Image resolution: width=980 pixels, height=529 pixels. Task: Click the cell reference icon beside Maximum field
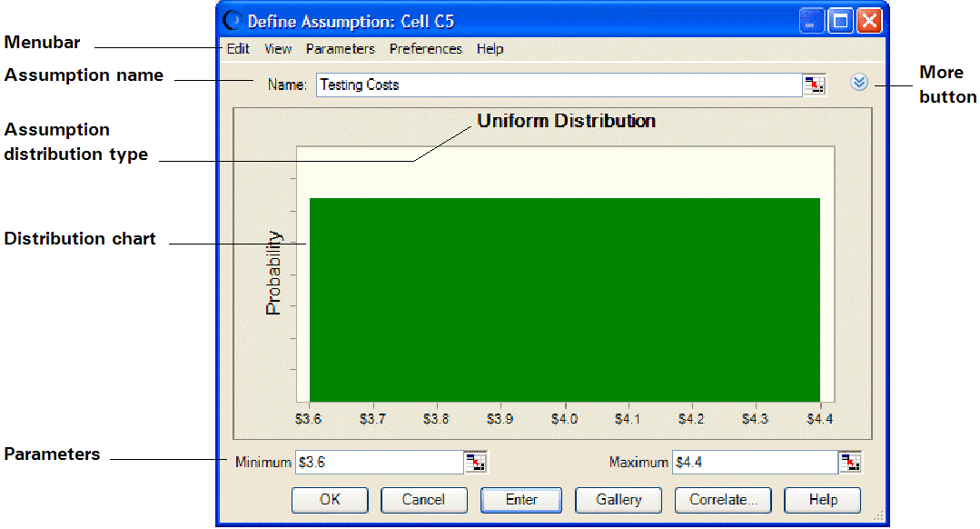tap(850, 462)
